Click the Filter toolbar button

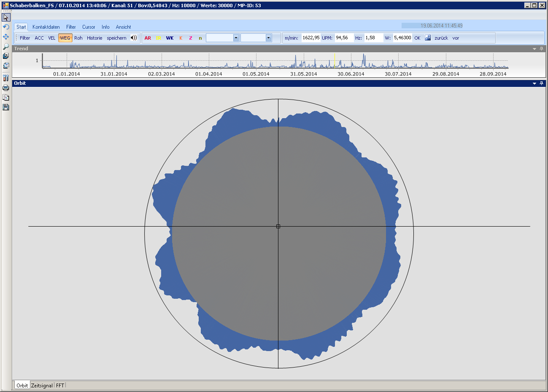(25, 38)
